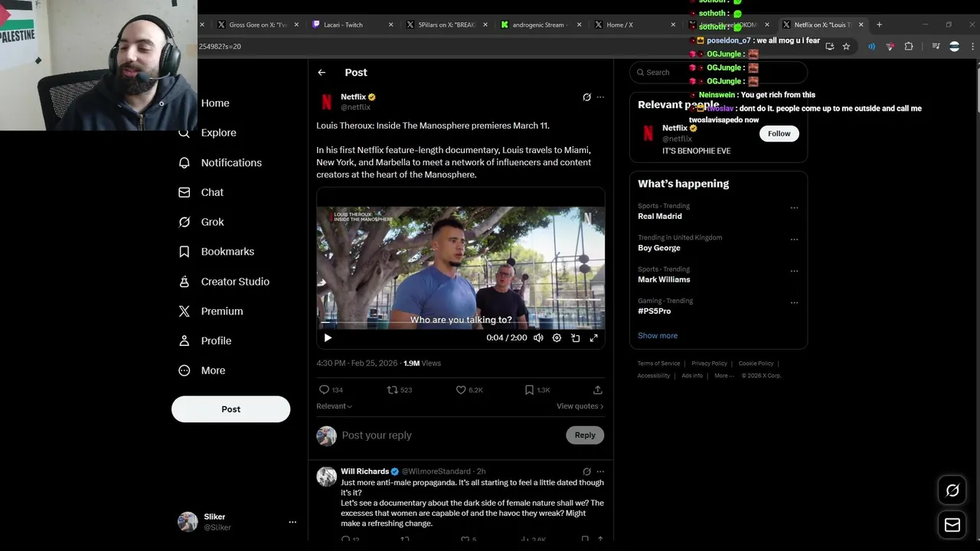Open options for #PS5Pro trend

coord(794,303)
